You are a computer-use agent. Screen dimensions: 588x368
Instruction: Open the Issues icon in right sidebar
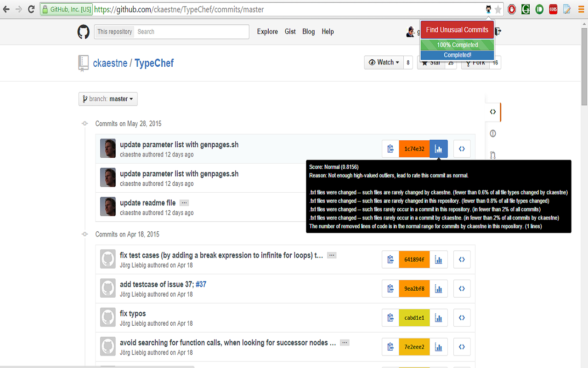493,133
